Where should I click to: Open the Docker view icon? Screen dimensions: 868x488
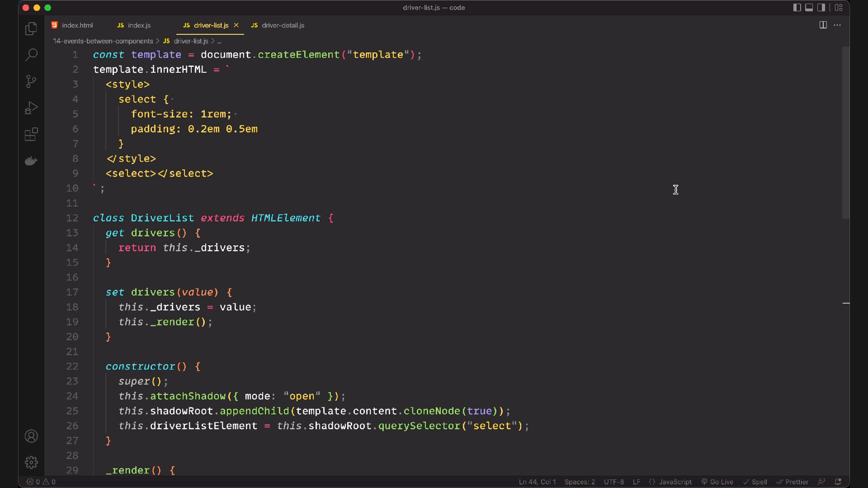pyautogui.click(x=31, y=161)
